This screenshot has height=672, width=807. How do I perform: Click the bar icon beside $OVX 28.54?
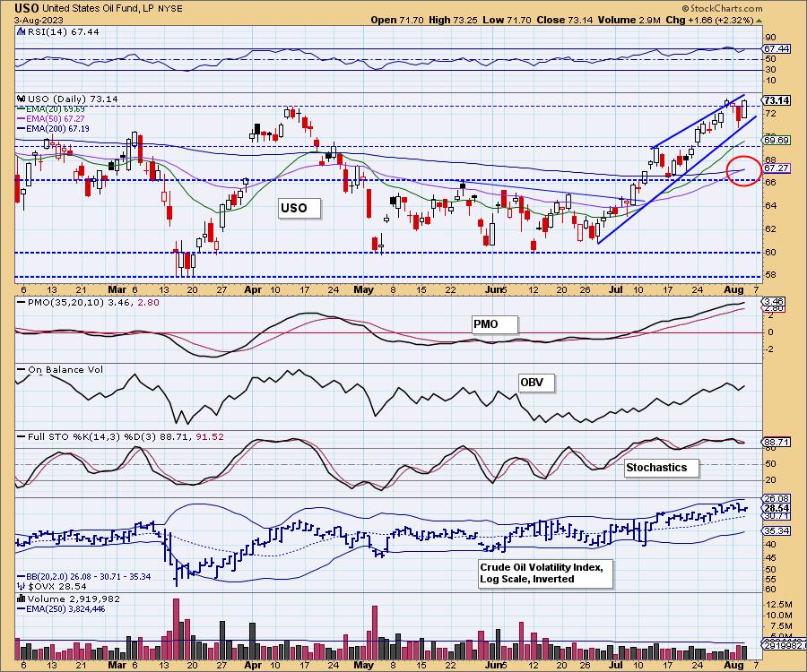pyautogui.click(x=22, y=586)
